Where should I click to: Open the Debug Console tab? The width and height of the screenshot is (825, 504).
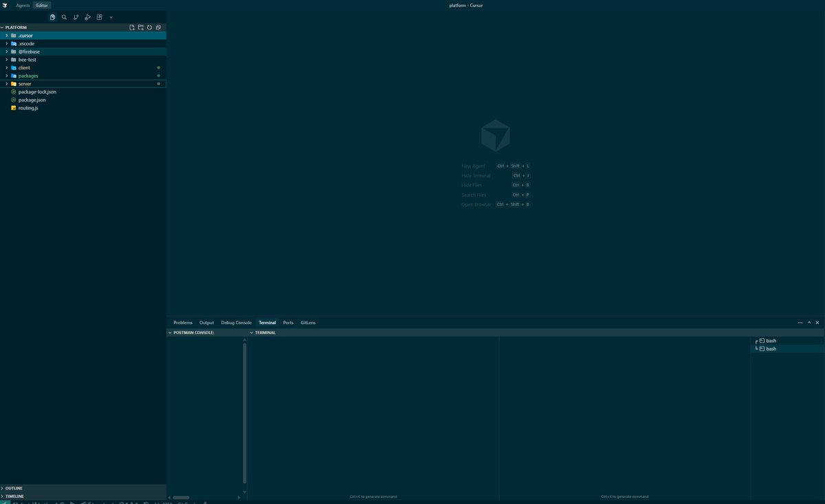[x=236, y=322]
